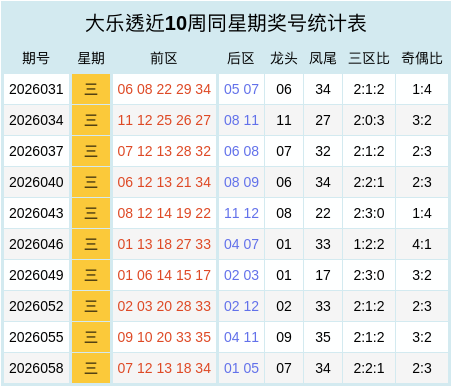
Task: Click 三区比 2:1:2 in row 2026052
Action: point(369,306)
